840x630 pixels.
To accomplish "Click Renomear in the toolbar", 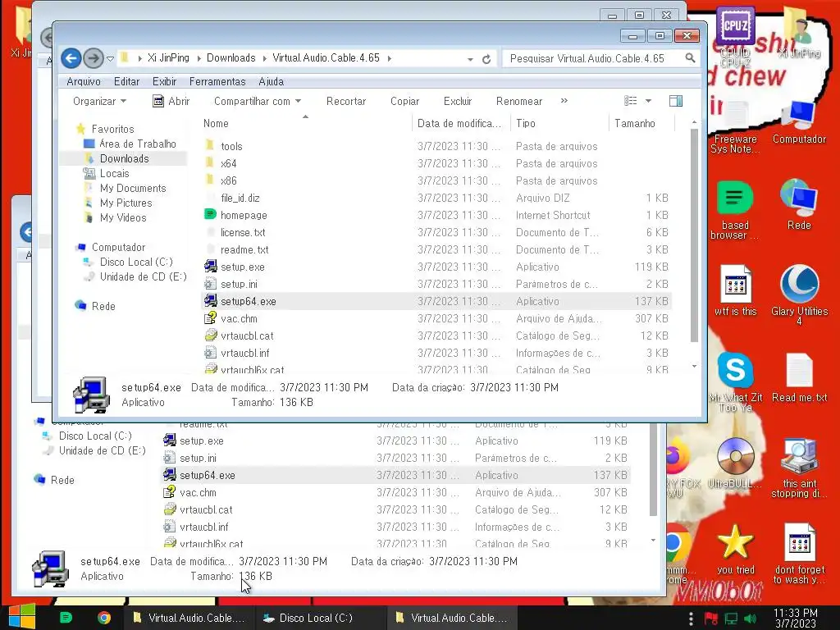I will [519, 101].
